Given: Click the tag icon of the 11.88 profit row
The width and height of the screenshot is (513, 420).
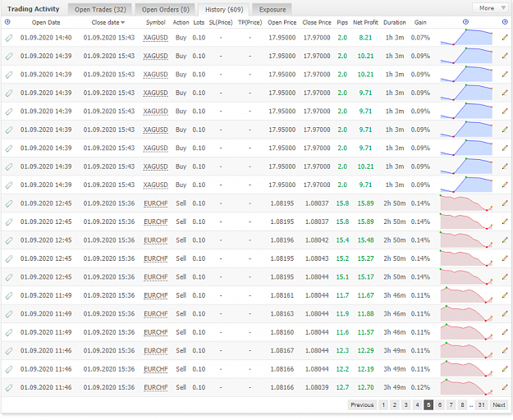Looking at the screenshot, I should click(9, 314).
